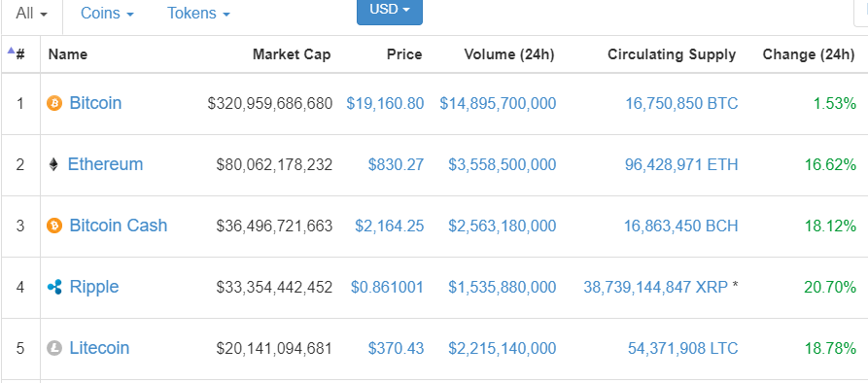Click the Price column header
The width and height of the screenshot is (868, 383).
click(404, 54)
